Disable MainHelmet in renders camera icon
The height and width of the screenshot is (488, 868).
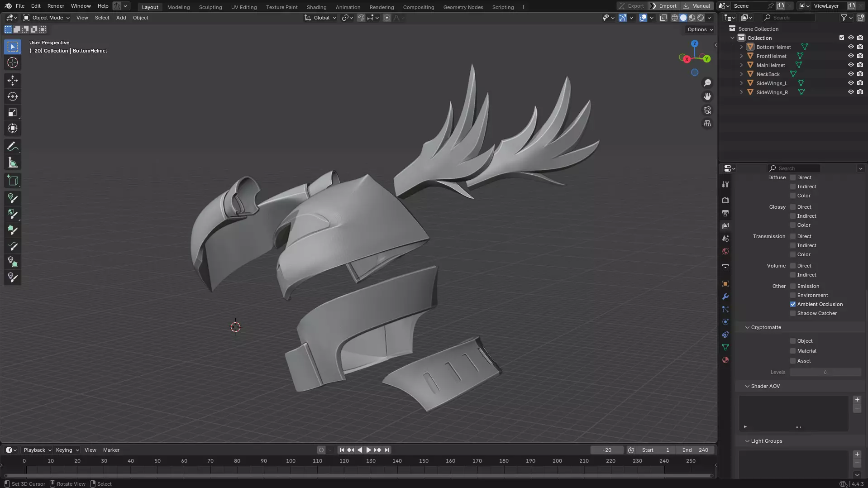point(860,65)
